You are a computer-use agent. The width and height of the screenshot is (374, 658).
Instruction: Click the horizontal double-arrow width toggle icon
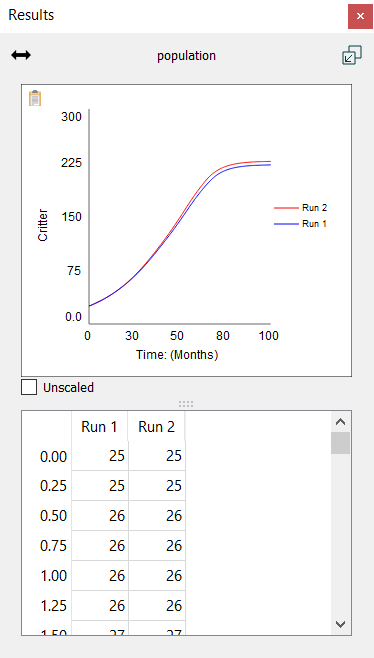21,55
